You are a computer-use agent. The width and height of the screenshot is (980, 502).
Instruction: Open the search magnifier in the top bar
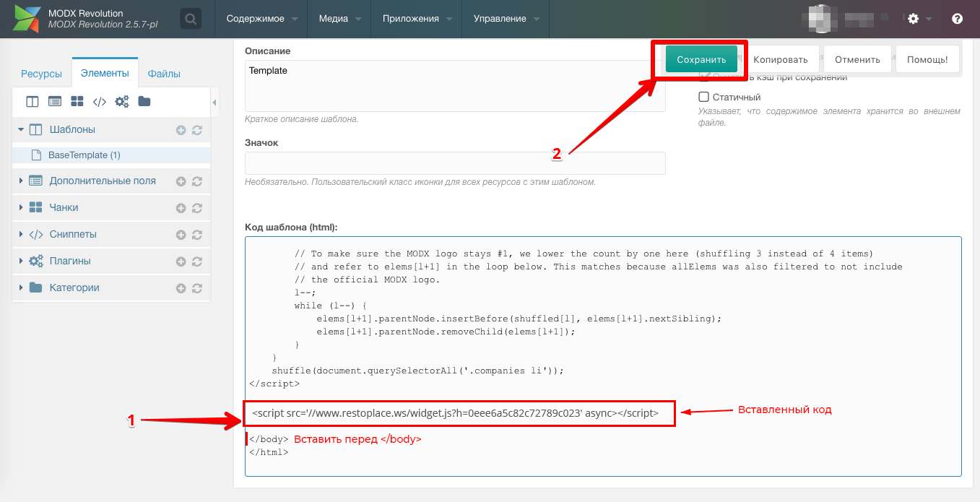191,19
